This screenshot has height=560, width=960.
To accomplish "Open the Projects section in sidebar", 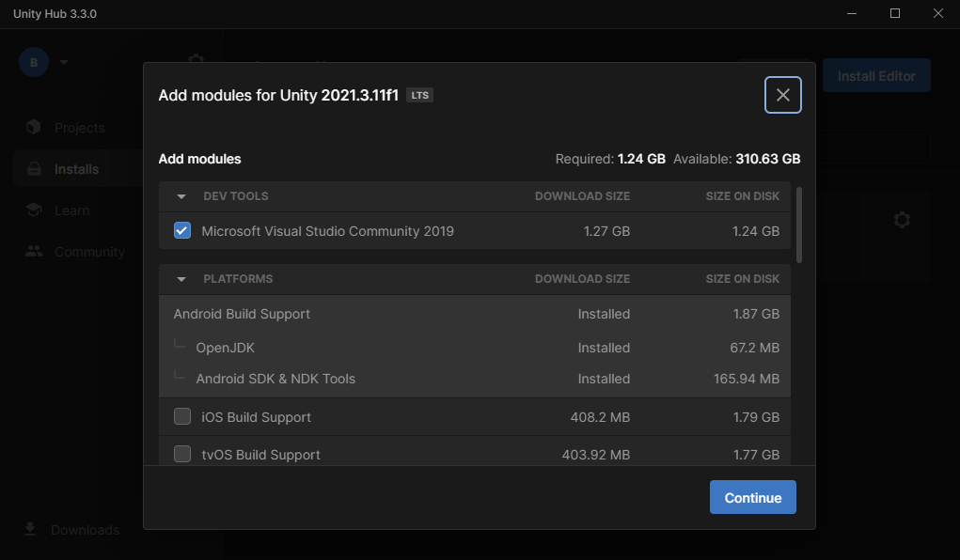I will pyautogui.click(x=79, y=127).
